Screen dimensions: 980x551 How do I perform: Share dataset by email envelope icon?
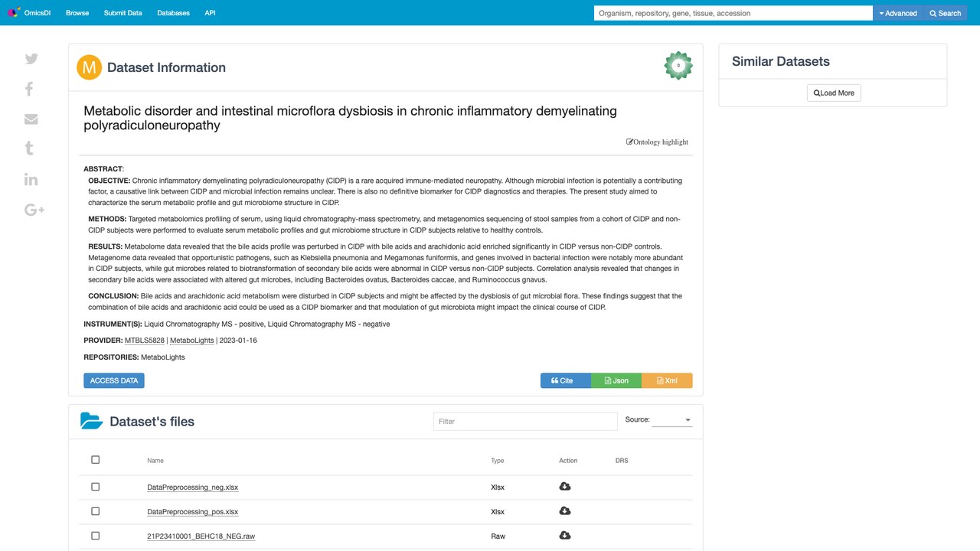[x=31, y=119]
